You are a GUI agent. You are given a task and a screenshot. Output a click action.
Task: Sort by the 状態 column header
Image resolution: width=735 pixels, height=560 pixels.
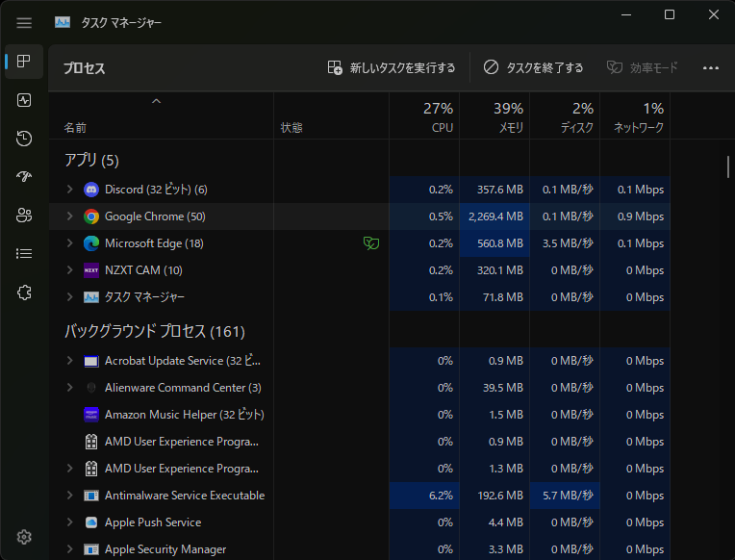[331, 115]
